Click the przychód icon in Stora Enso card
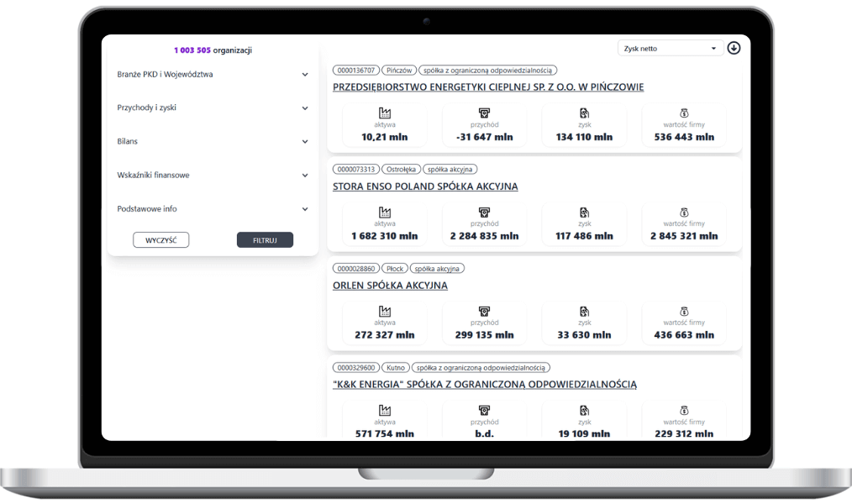 pyautogui.click(x=484, y=213)
